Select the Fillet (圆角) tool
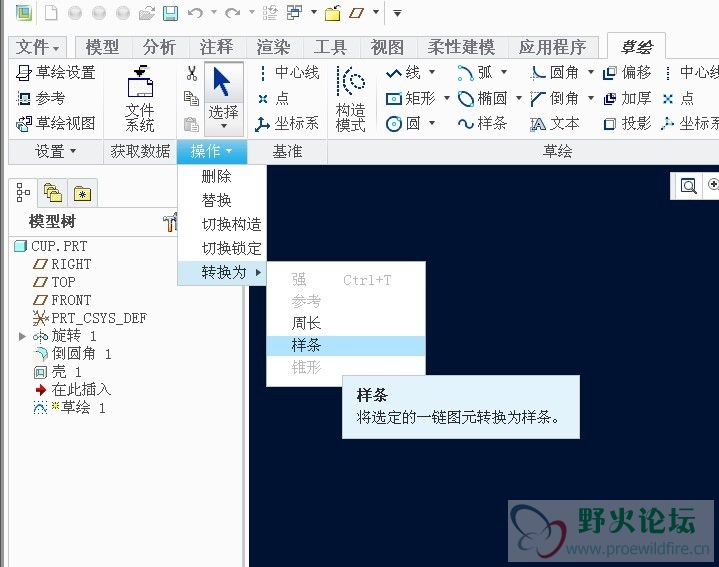 click(555, 72)
